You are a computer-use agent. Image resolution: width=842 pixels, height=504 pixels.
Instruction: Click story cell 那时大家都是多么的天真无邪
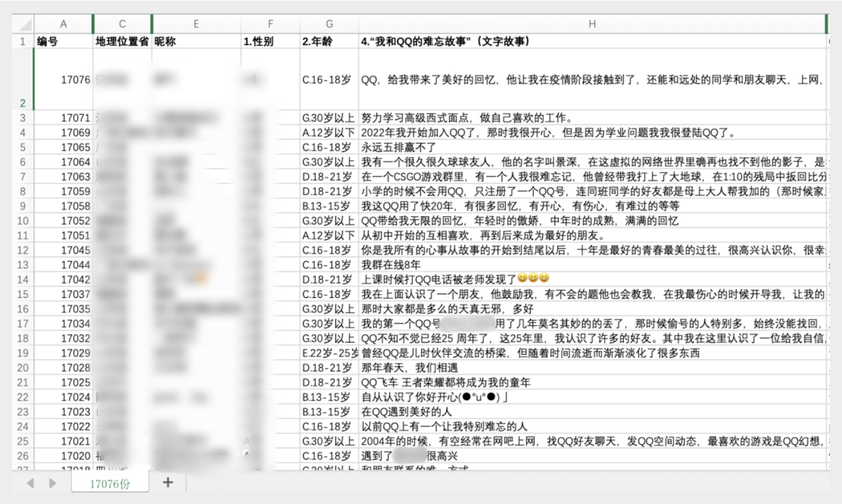592,309
